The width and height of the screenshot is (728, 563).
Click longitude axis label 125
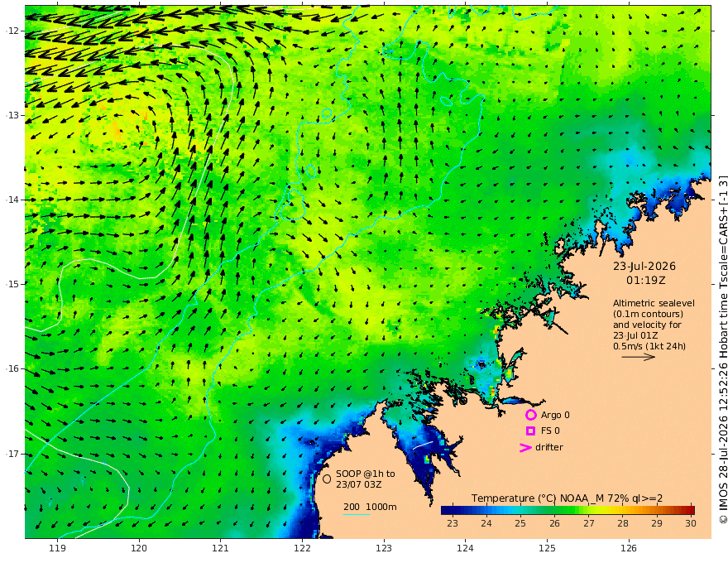[x=548, y=548]
